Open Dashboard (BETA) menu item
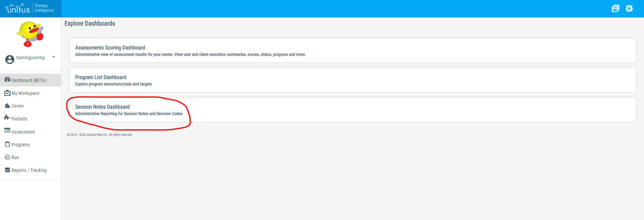Screen dimensions: 644x220 point(31,80)
